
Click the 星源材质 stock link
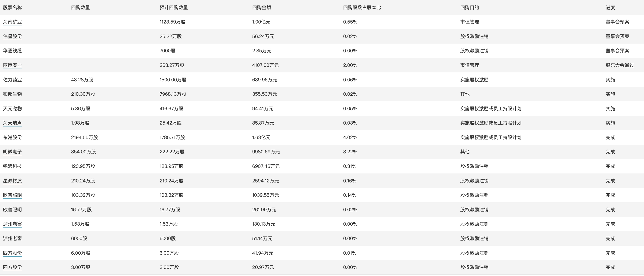pyautogui.click(x=12, y=181)
